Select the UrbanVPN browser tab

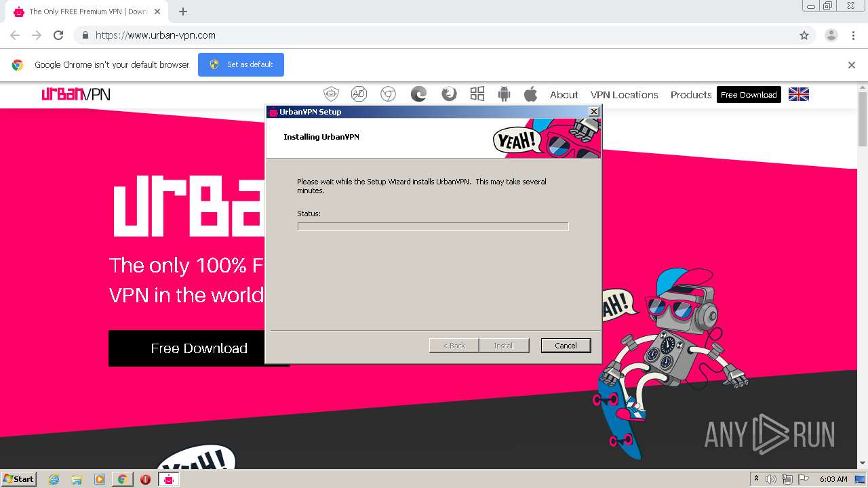coord(88,12)
